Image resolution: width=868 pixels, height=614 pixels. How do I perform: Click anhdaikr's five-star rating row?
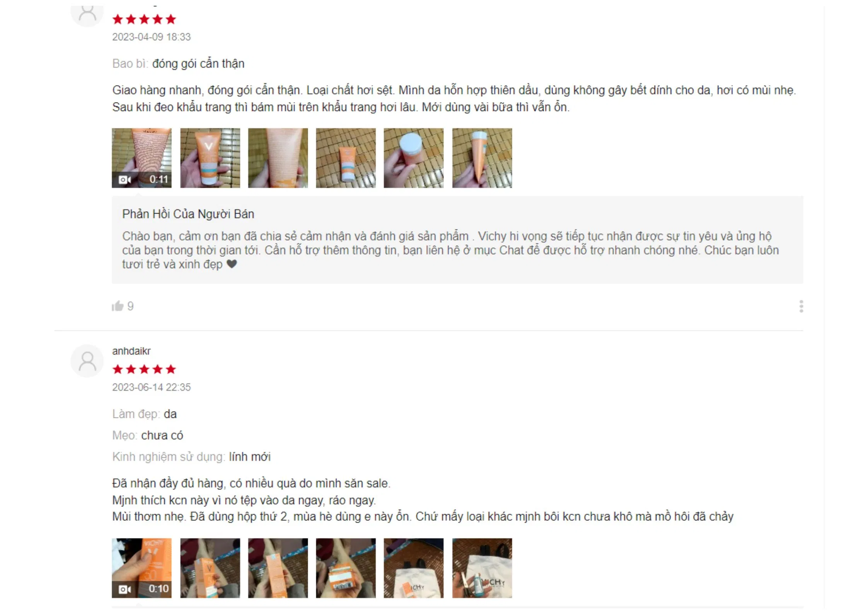tap(144, 369)
